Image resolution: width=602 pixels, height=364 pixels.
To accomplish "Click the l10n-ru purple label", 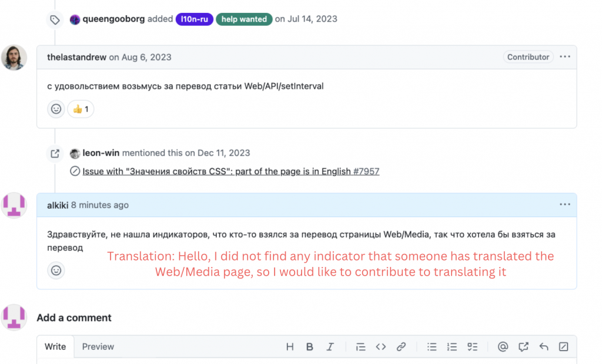I will point(194,19).
